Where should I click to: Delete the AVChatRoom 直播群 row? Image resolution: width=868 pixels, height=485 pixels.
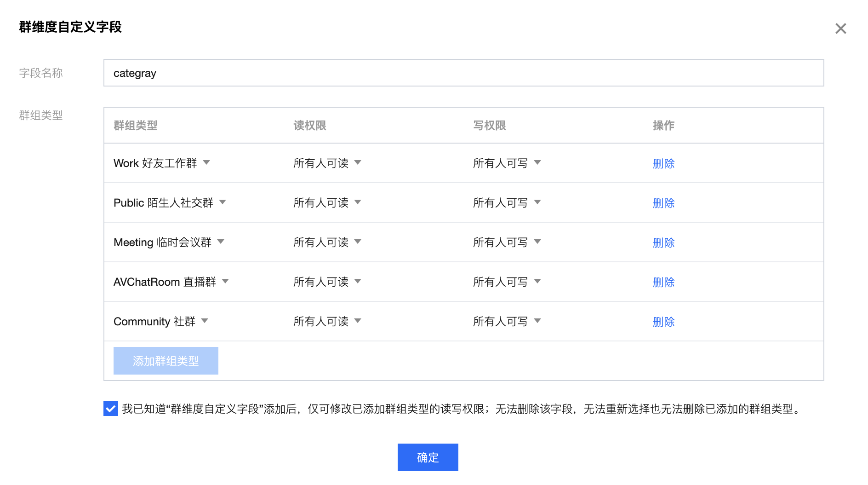[x=663, y=282]
